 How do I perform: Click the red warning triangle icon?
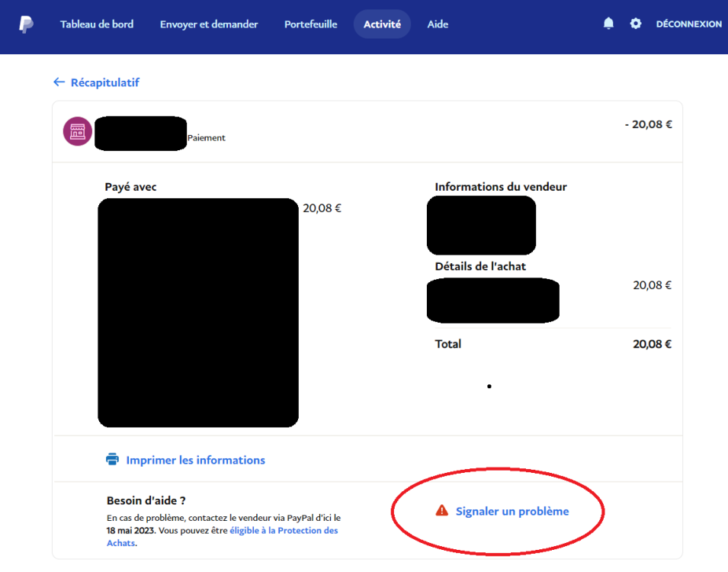(442, 511)
